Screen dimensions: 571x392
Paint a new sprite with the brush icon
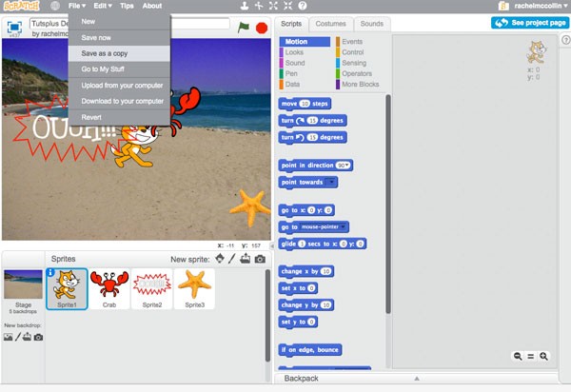pos(232,259)
